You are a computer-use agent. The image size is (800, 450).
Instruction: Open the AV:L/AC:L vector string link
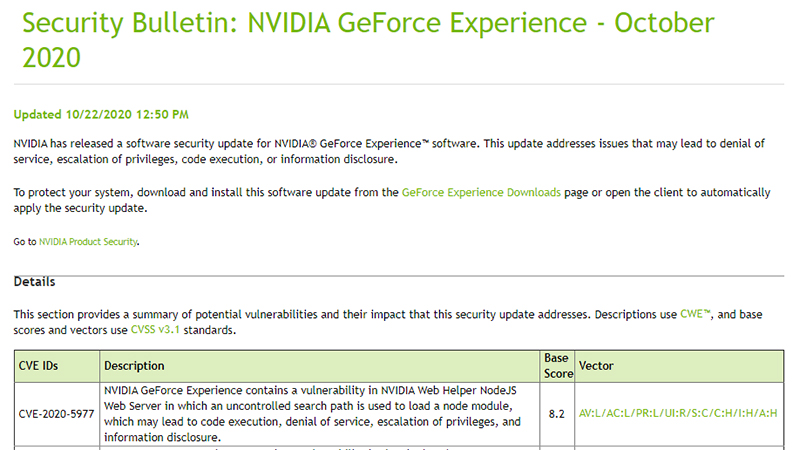click(677, 413)
